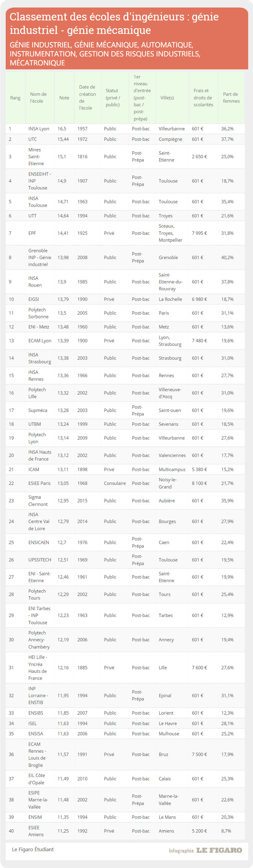The height and width of the screenshot is (868, 253).
Task: Select the Date de création column header
Action: [87, 98]
